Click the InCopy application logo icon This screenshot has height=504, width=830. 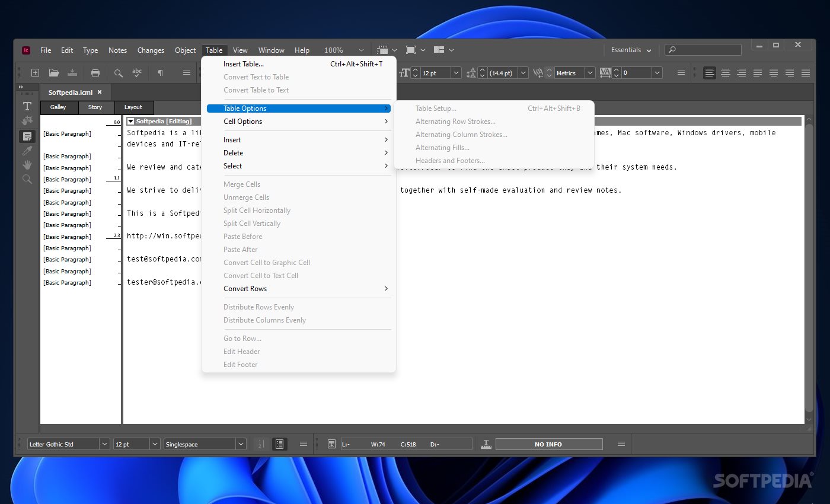click(x=26, y=50)
